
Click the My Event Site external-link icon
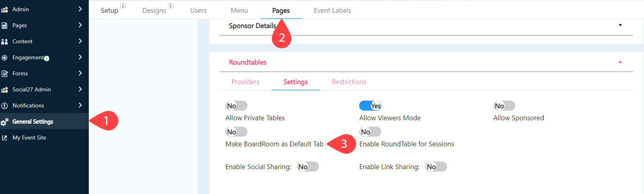(4, 138)
